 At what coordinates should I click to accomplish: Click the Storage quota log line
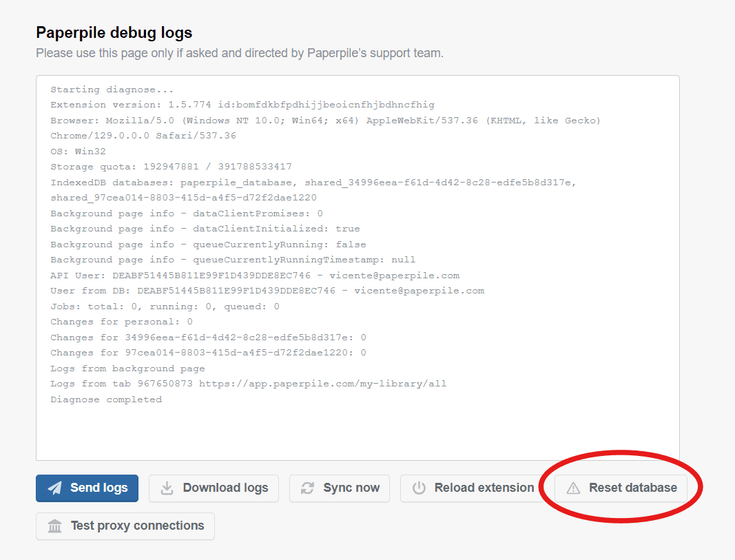(x=171, y=167)
